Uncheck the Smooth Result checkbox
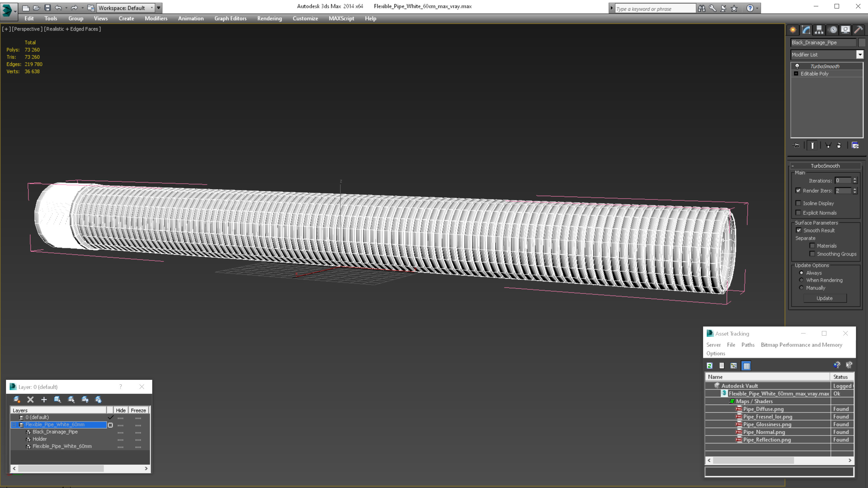 click(798, 230)
